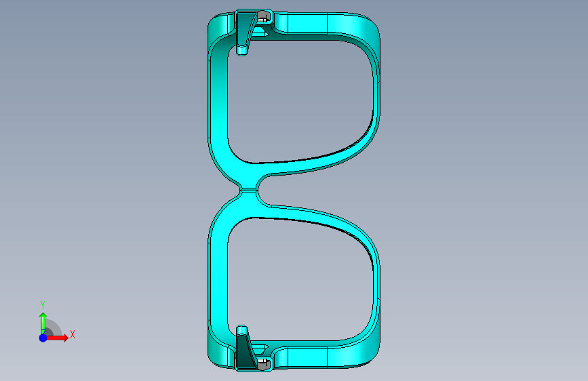Image resolution: width=588 pixels, height=381 pixels.
Task: Pick the gray screw in the upper hinge
Action: pos(263,16)
